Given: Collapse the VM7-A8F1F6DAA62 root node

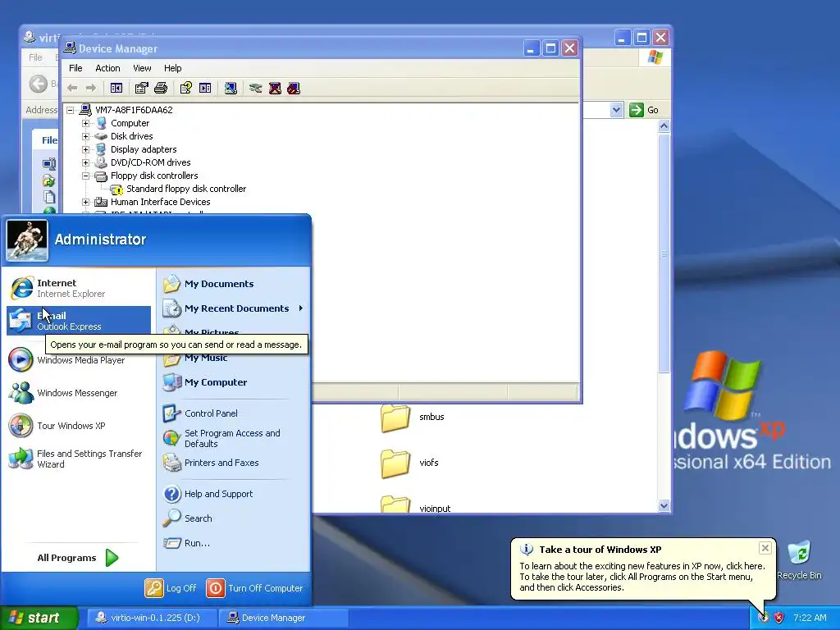Looking at the screenshot, I should click(x=71, y=110).
